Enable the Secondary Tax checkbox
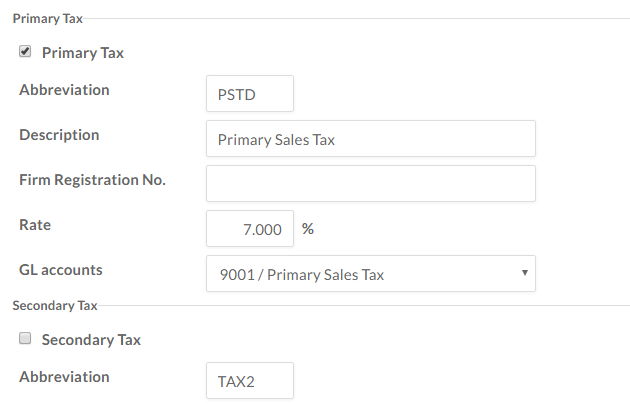The height and width of the screenshot is (404, 630). pos(25,339)
